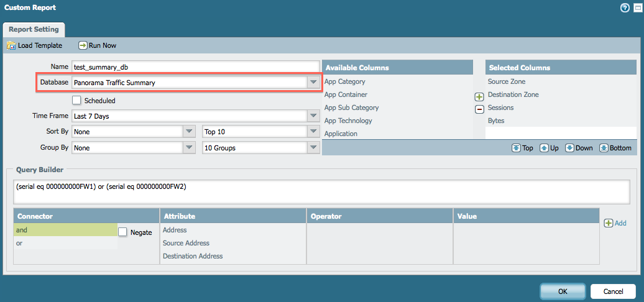
Task: Enable the Scheduled checkbox
Action: point(76,100)
